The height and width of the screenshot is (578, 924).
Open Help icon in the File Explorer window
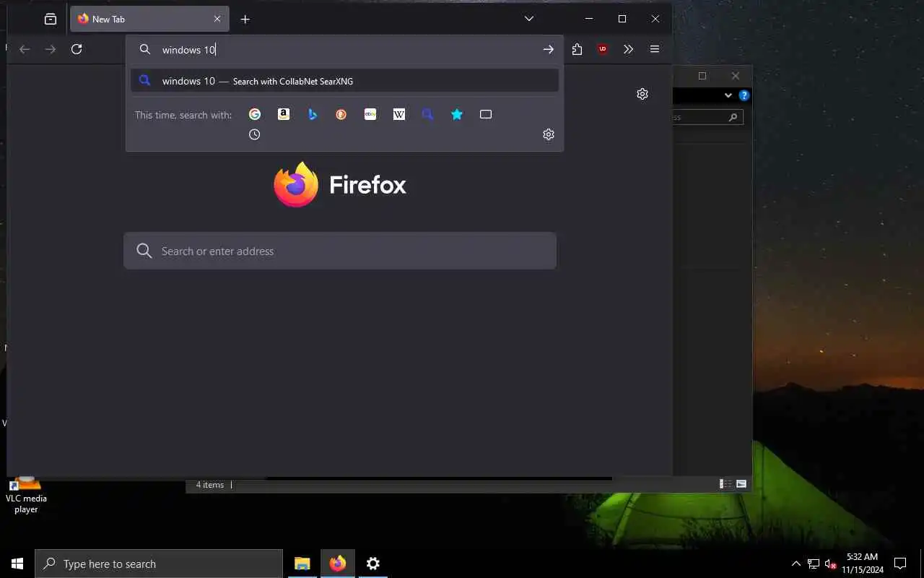tap(744, 95)
